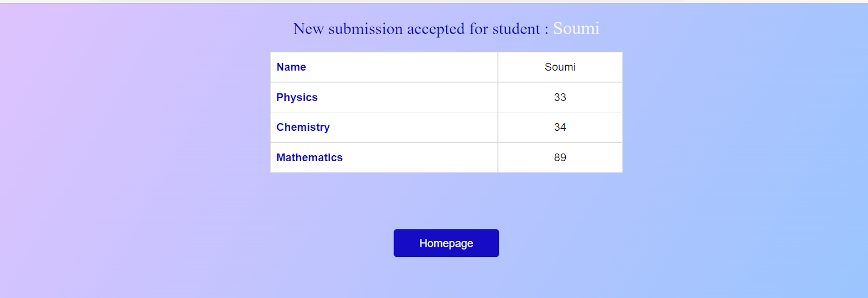Click the word "accepted" in the heading
Image resolution: width=868 pixels, height=298 pixels.
436,29
